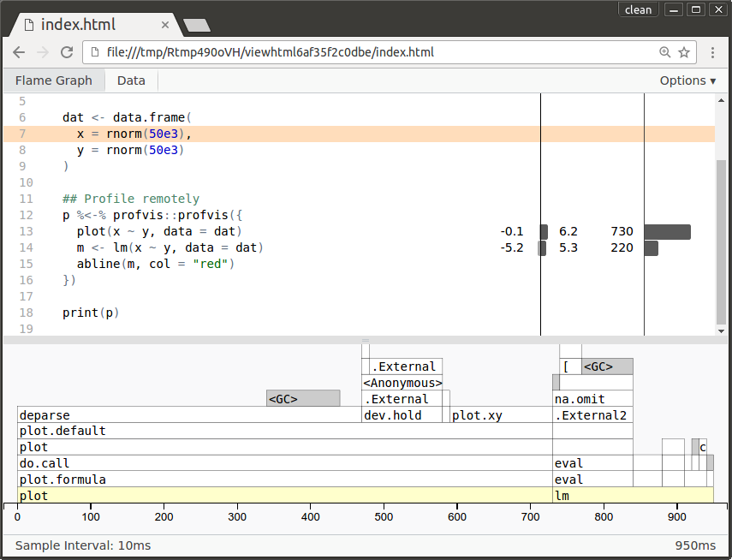The width and height of the screenshot is (732, 560).
Task: Click the clean button in title bar
Action: coord(638,9)
